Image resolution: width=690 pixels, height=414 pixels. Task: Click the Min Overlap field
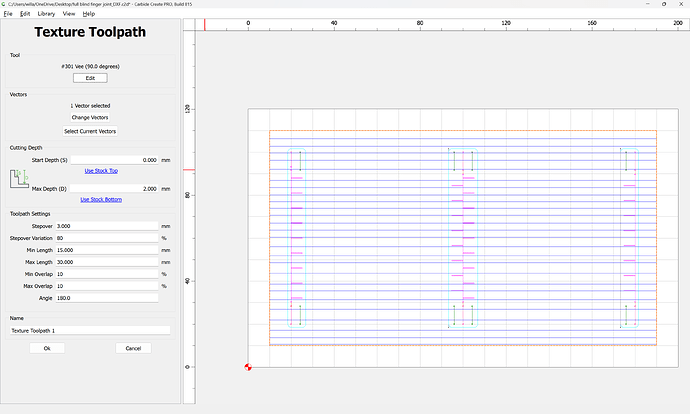106,274
